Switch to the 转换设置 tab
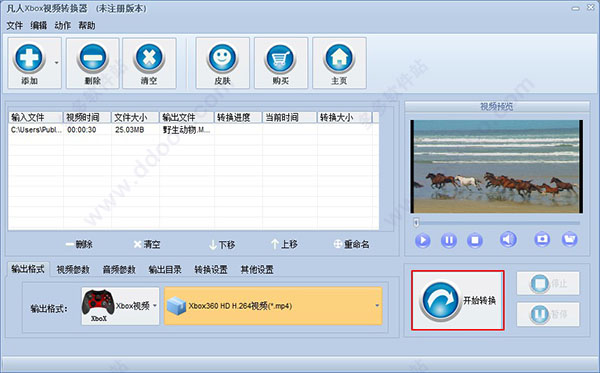600x373 pixels. tap(211, 270)
